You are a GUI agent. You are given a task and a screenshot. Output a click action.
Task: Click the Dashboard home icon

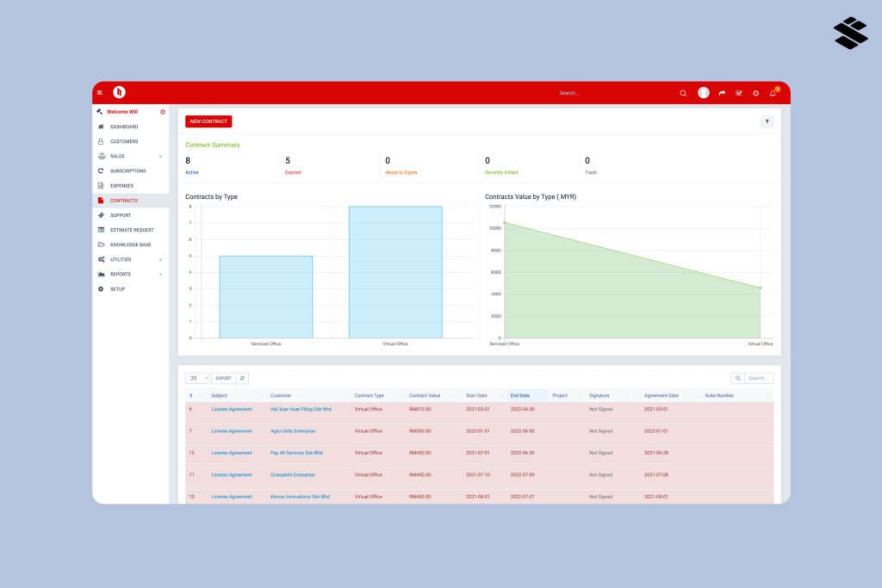coord(101,127)
